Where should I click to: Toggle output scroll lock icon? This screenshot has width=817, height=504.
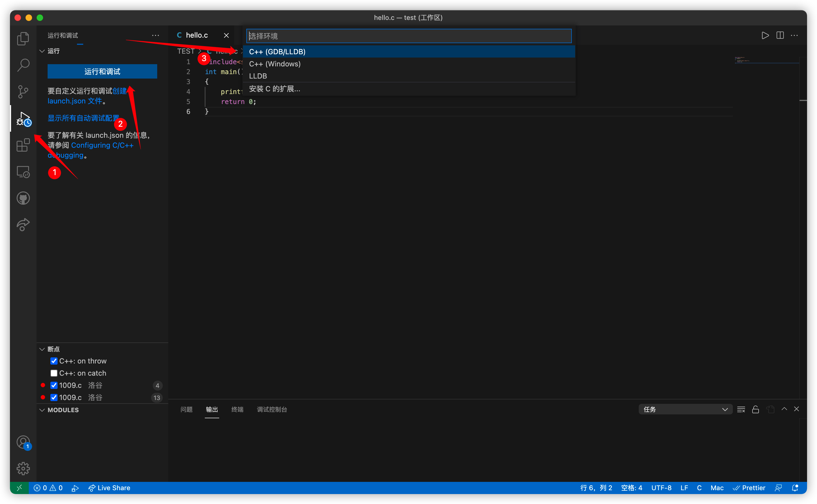coord(756,409)
